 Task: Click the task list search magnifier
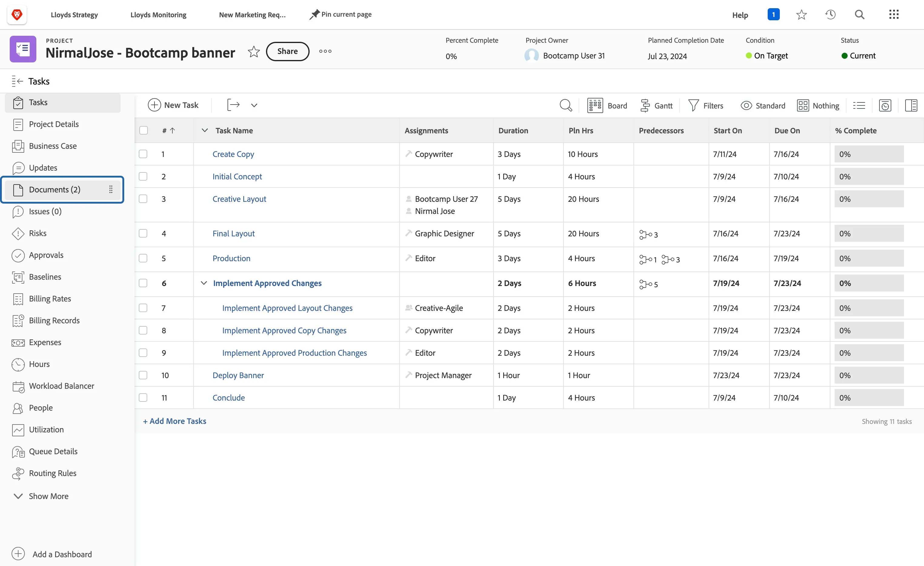[566, 105]
